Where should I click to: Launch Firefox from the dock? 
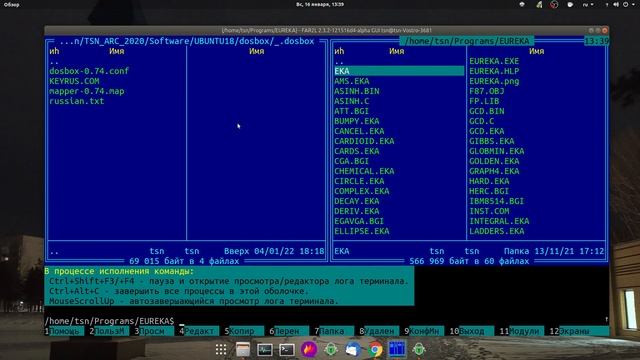pyautogui.click(x=309, y=349)
